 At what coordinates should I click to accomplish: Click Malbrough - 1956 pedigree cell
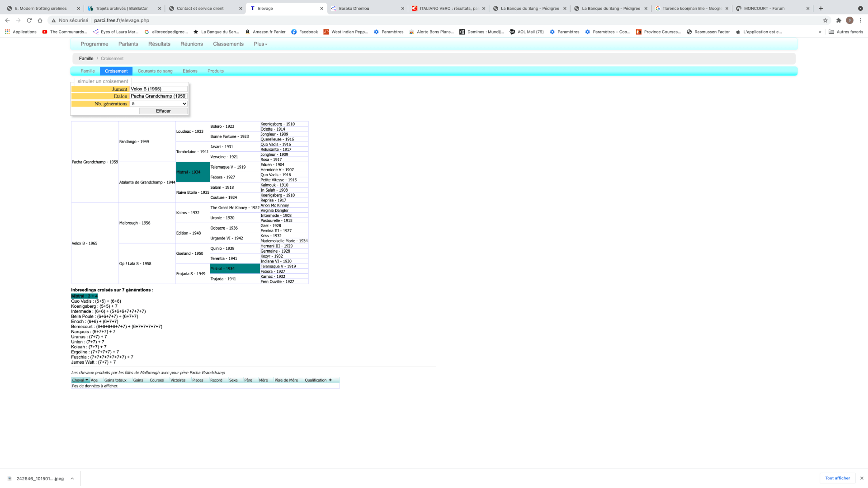147,223
